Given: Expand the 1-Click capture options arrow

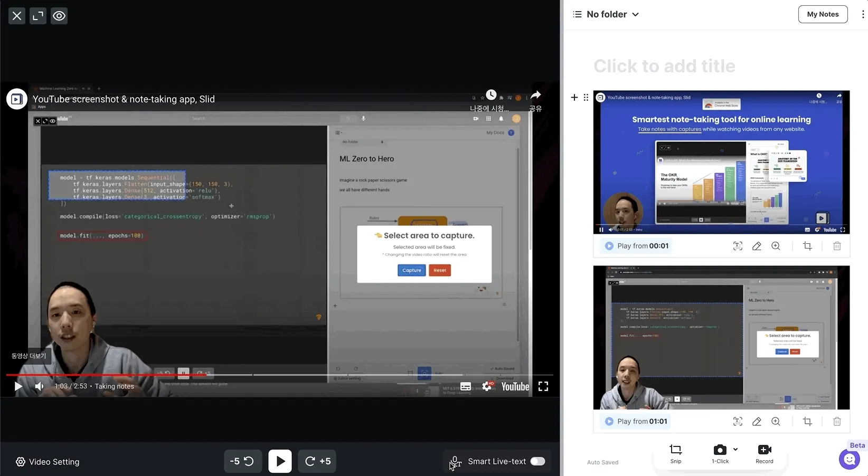Looking at the screenshot, I should click(735, 450).
